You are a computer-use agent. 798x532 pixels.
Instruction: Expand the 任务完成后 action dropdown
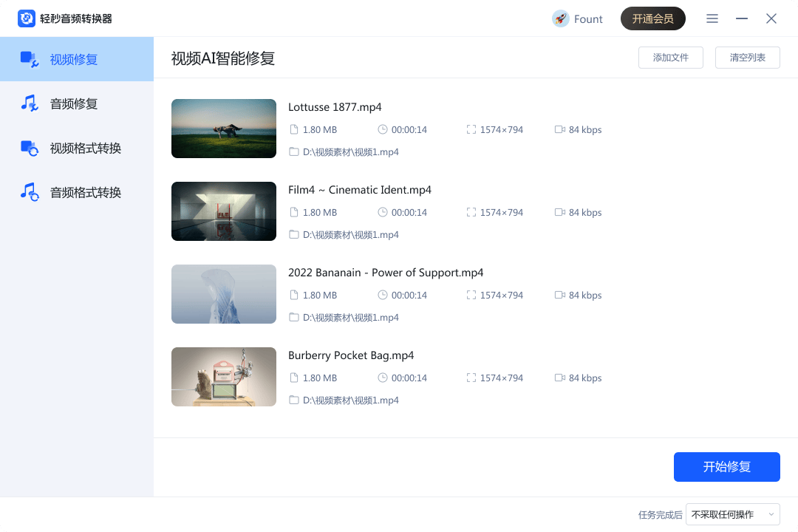coord(732,514)
